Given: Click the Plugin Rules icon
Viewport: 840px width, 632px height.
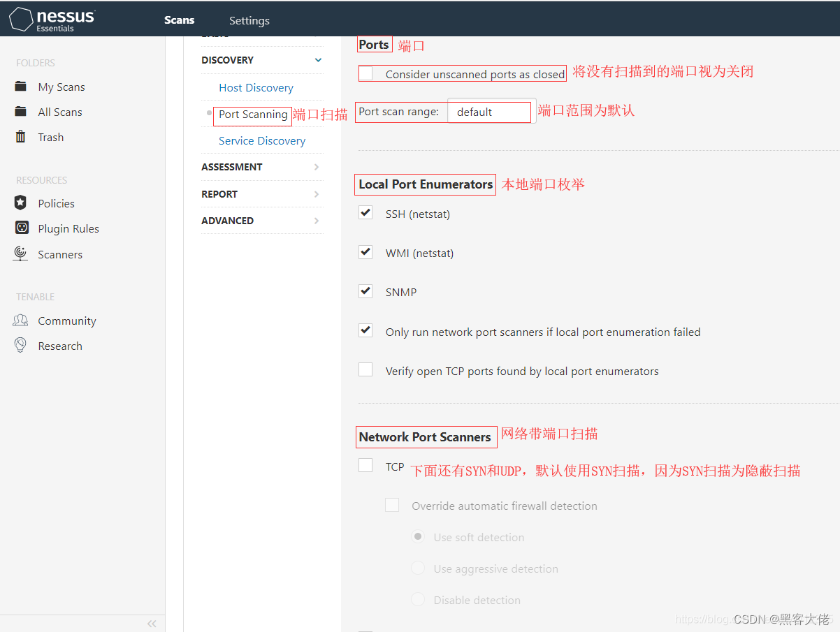Looking at the screenshot, I should coord(22,228).
